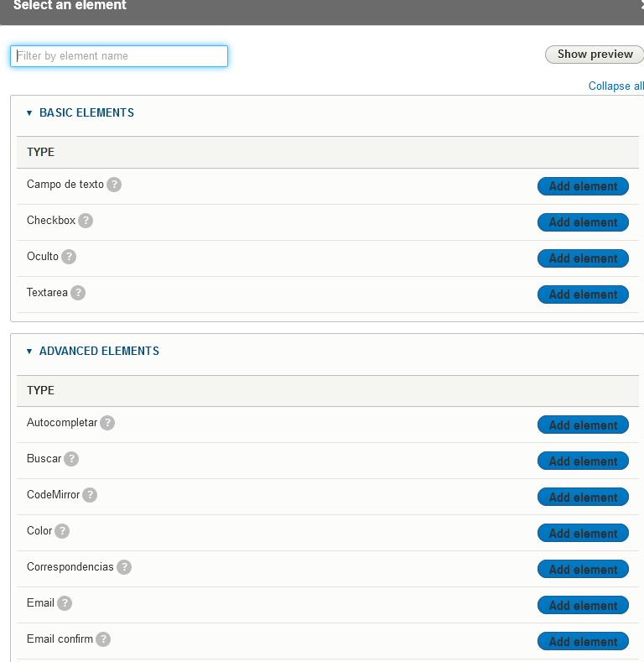The height and width of the screenshot is (662, 644).
Task: Click the Correspondencias label text
Action: pyautogui.click(x=70, y=566)
